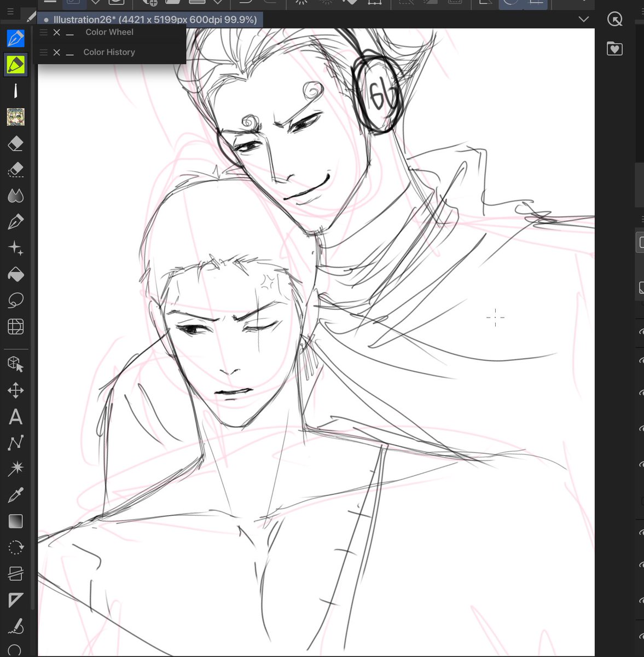Select the Move layer arrows tool
The height and width of the screenshot is (657, 644).
tap(15, 390)
